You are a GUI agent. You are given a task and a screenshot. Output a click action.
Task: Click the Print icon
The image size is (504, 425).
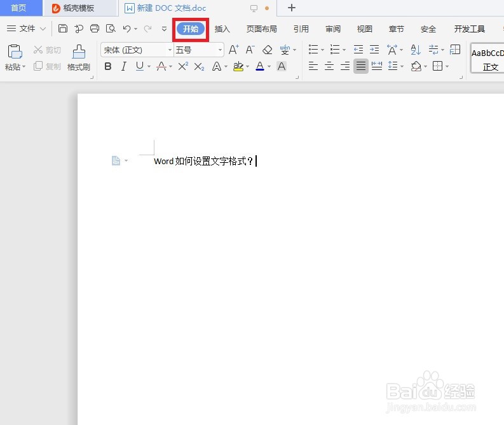[x=95, y=29]
